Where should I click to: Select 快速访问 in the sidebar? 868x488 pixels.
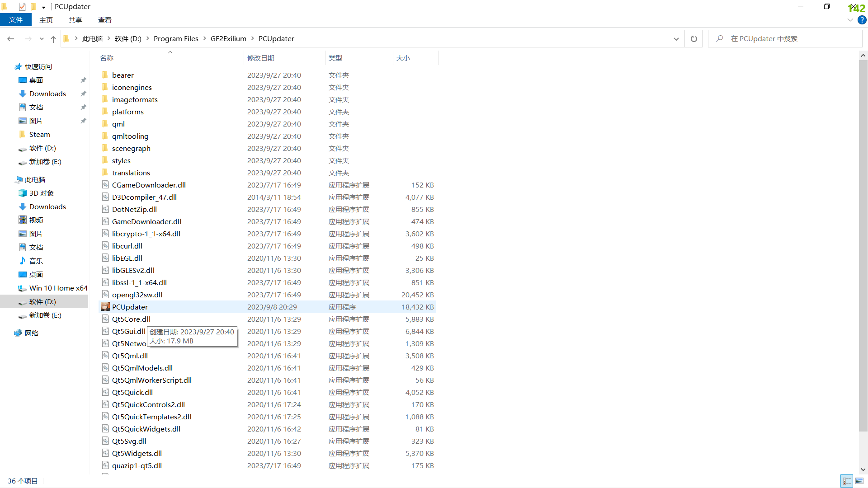click(38, 67)
